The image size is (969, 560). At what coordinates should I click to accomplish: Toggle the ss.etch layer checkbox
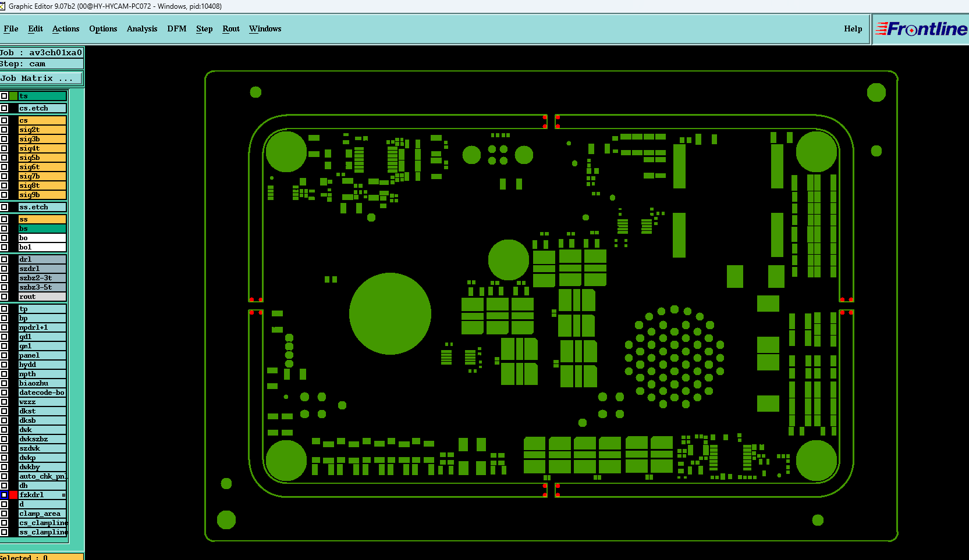pos(4,207)
